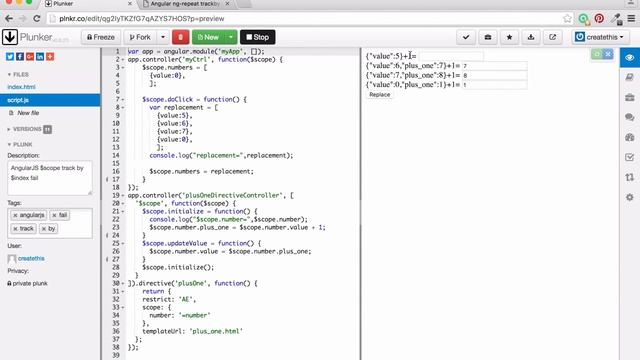Screen dimensions: 640x360
Task: Open the book icon in right sidebar
Action: coord(629,77)
